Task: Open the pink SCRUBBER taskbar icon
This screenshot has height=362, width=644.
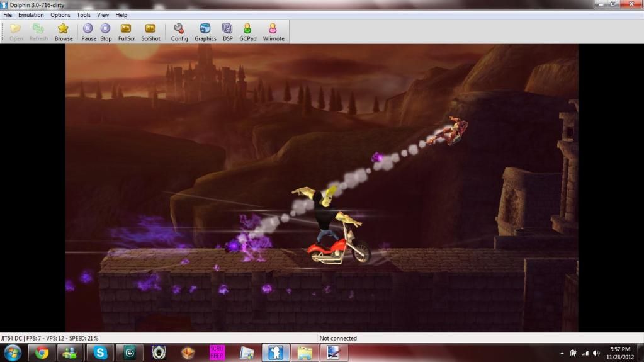Action: point(217,353)
